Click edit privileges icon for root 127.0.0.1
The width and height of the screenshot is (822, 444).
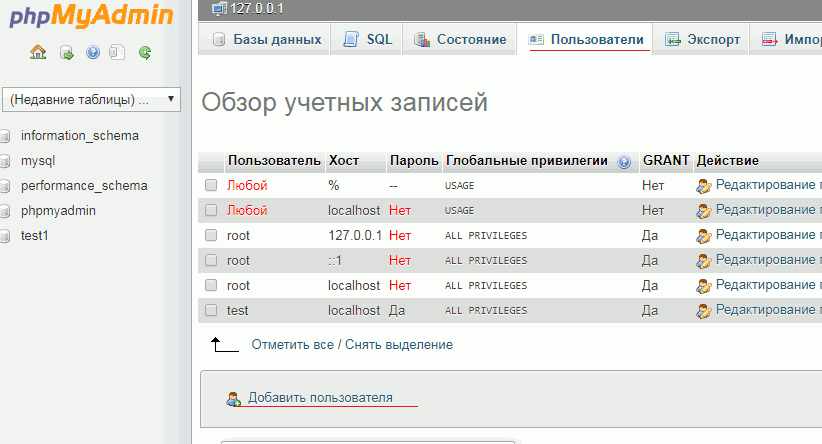(x=703, y=235)
